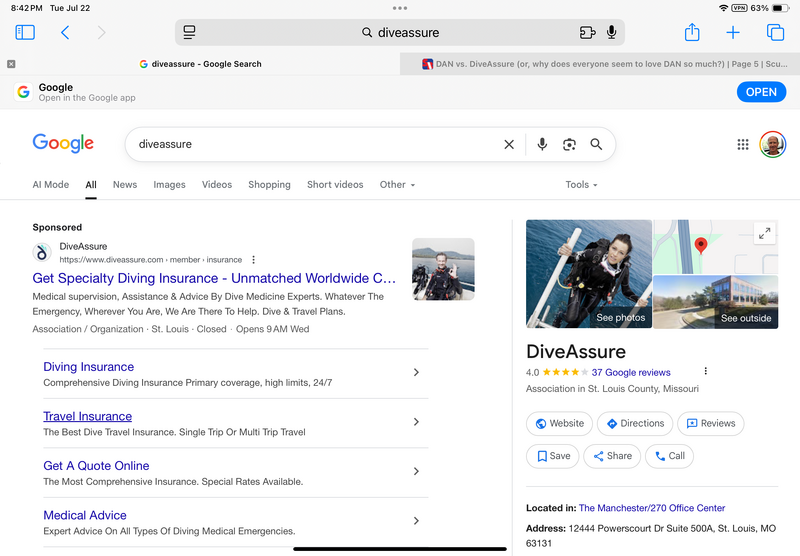Tap the Directions button for DiveAssure
The height and width of the screenshot is (556, 800).
tap(634, 423)
